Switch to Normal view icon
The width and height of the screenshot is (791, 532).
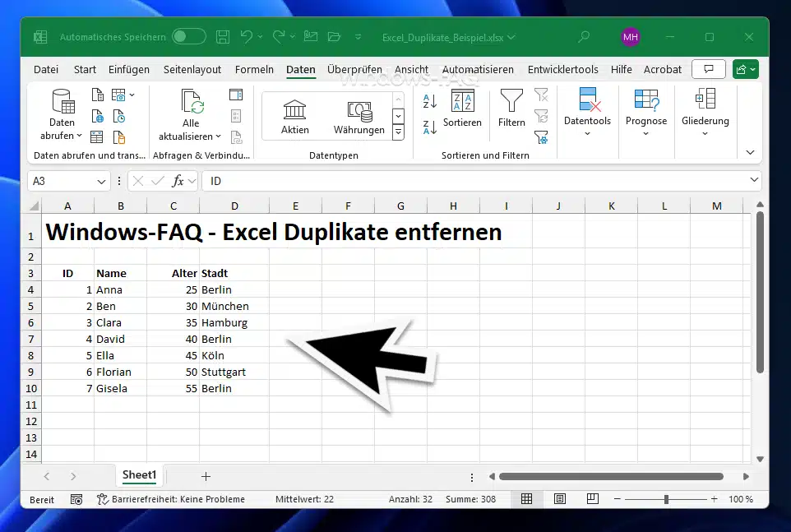pos(526,499)
